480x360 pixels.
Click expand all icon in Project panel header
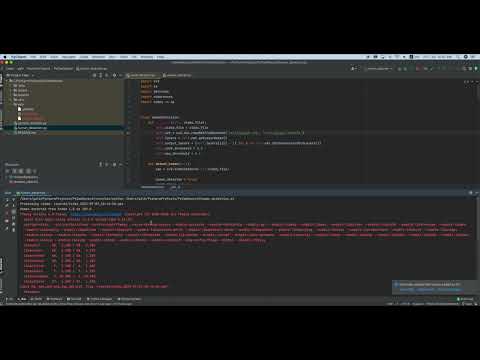coord(101,75)
